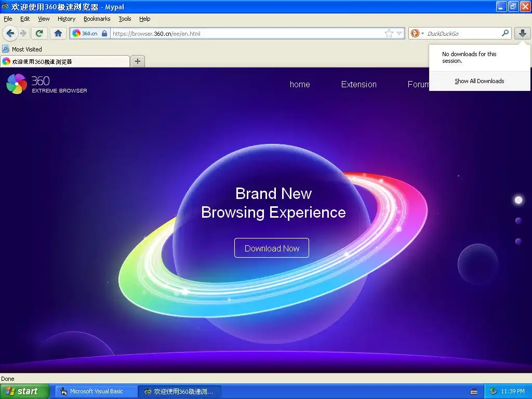Viewport: 532px width, 399px height.
Task: Open the DuckDuckGo search engine selector
Action: 417,33
